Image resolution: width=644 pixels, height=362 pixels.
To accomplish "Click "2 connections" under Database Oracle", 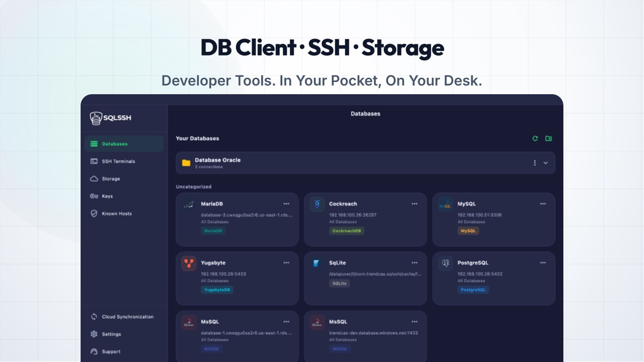I will coord(209,167).
